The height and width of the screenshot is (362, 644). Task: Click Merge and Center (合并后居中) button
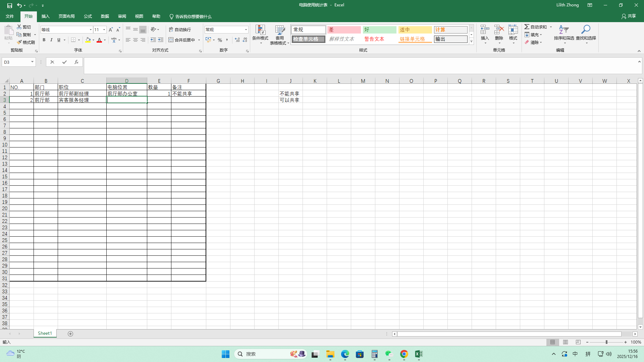pyautogui.click(x=182, y=40)
